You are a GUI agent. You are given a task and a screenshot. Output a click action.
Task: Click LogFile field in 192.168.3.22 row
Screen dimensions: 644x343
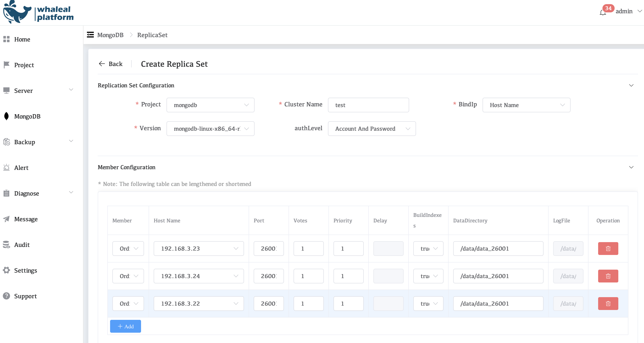568,304
